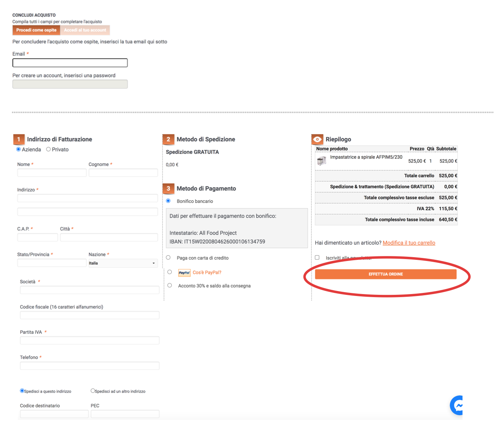Viewport: 504px width, 439px height.
Task: Click the Impastatrice product thumbnail
Action: coord(322,161)
